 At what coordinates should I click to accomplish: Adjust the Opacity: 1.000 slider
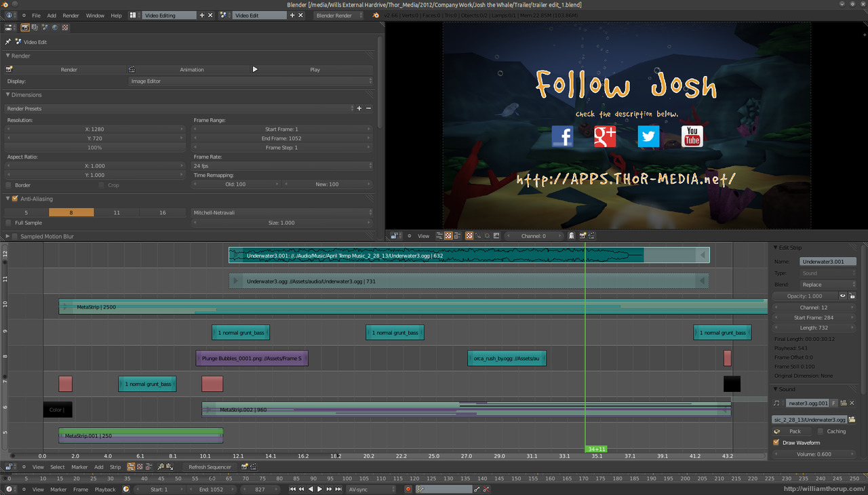(x=805, y=296)
